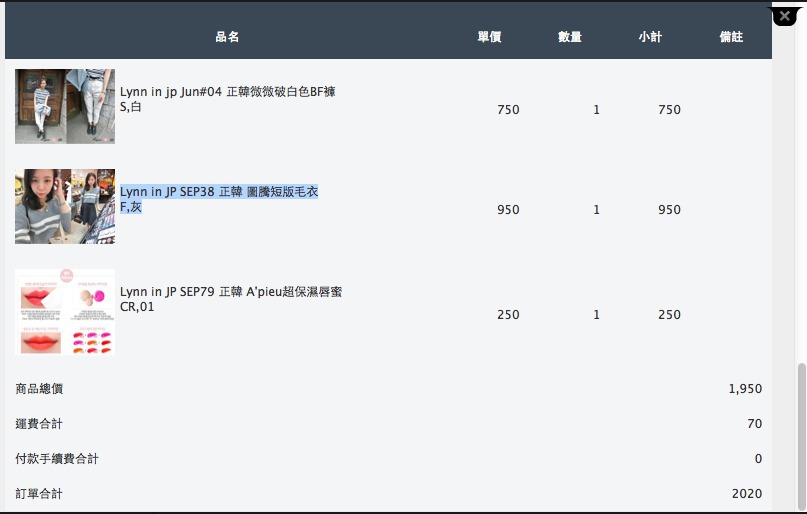Click the shipping fee value 70
The image size is (807, 514).
click(755, 423)
